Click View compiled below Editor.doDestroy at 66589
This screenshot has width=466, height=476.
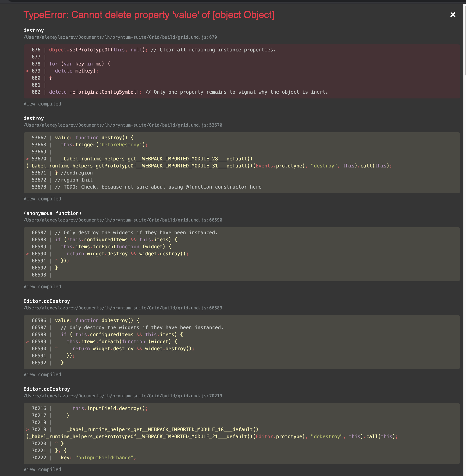point(42,374)
